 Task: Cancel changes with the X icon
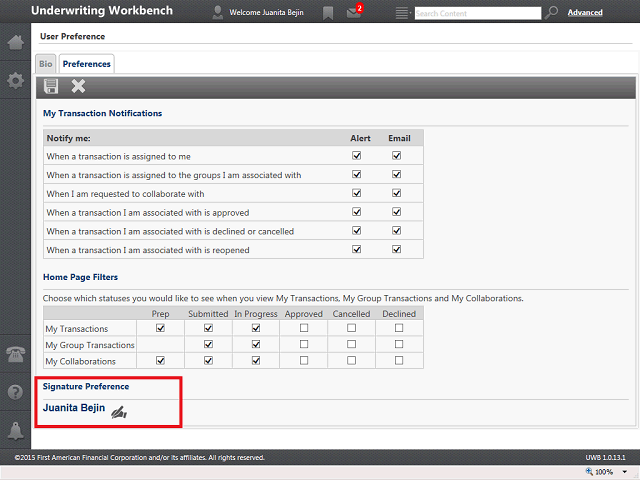(78, 86)
